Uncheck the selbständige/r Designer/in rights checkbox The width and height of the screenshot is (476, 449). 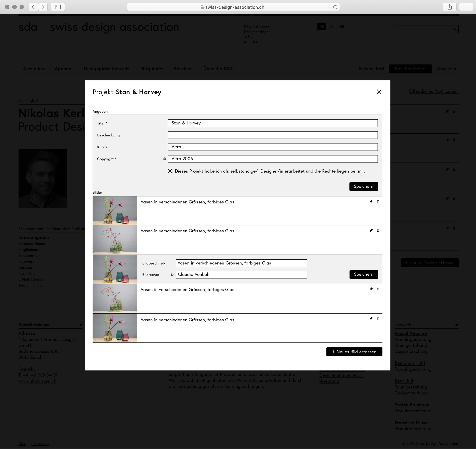[x=170, y=171]
